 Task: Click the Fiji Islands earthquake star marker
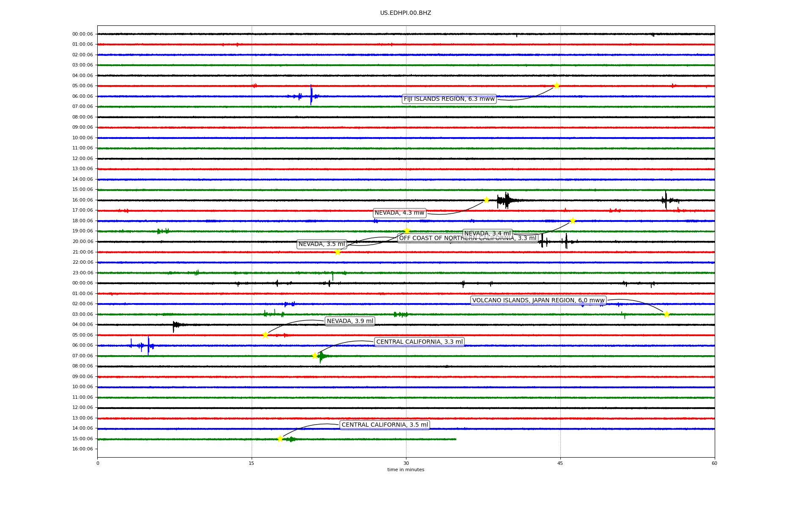click(x=557, y=86)
